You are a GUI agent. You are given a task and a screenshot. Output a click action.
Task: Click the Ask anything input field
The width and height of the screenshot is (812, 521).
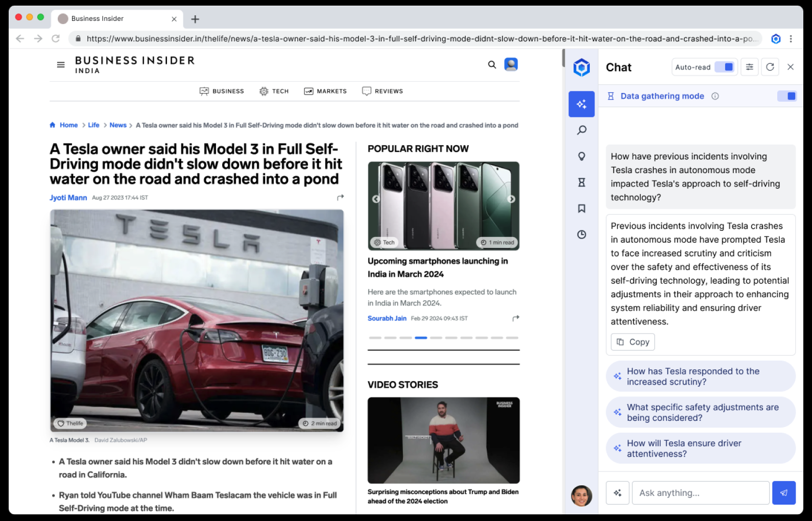coord(701,493)
